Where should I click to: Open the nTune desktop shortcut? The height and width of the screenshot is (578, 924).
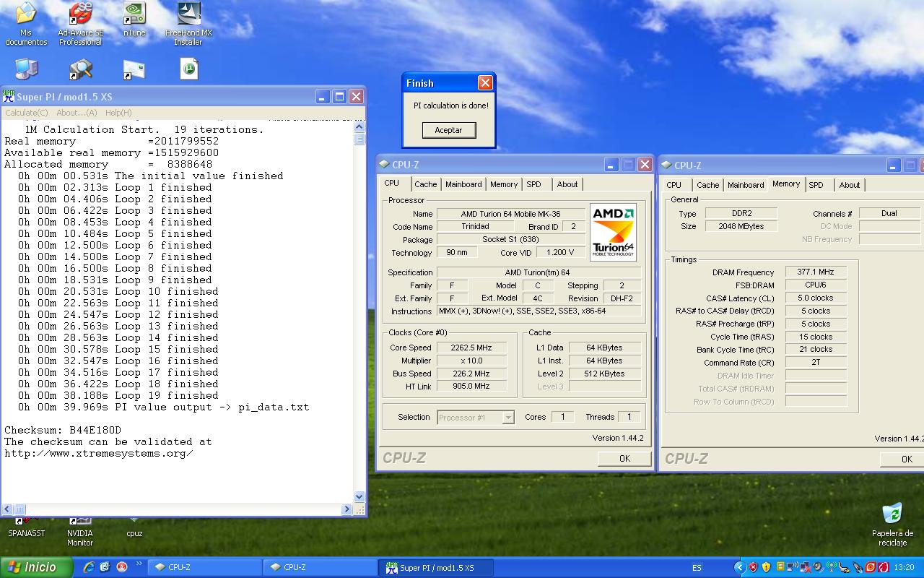pos(134,20)
